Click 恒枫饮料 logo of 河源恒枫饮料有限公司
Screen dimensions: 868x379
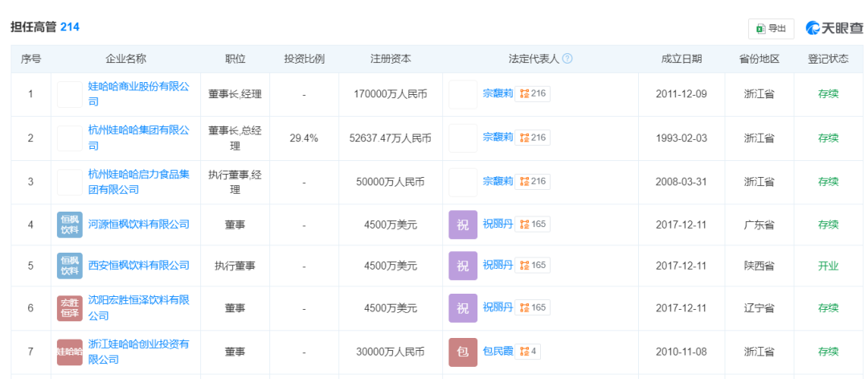70,225
